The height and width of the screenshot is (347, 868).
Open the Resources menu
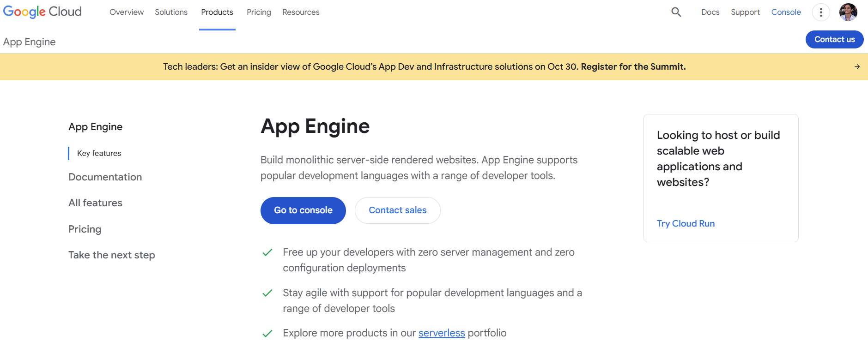click(301, 12)
